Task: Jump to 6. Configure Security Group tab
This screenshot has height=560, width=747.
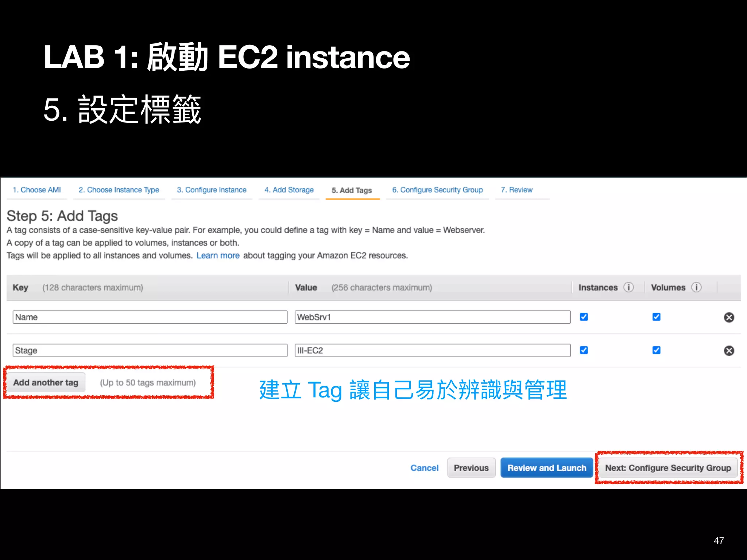Action: pos(437,190)
